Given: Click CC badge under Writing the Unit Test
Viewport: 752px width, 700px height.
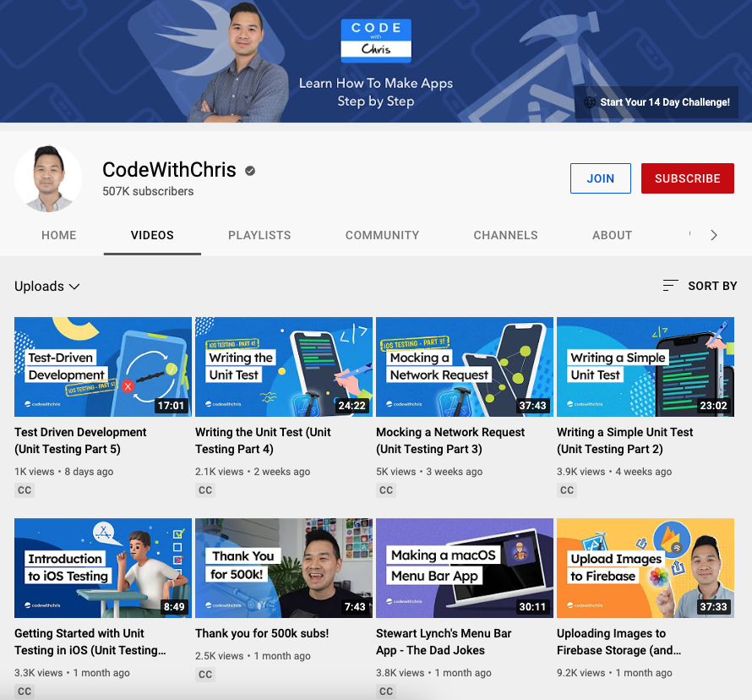Looking at the screenshot, I should pyautogui.click(x=205, y=489).
